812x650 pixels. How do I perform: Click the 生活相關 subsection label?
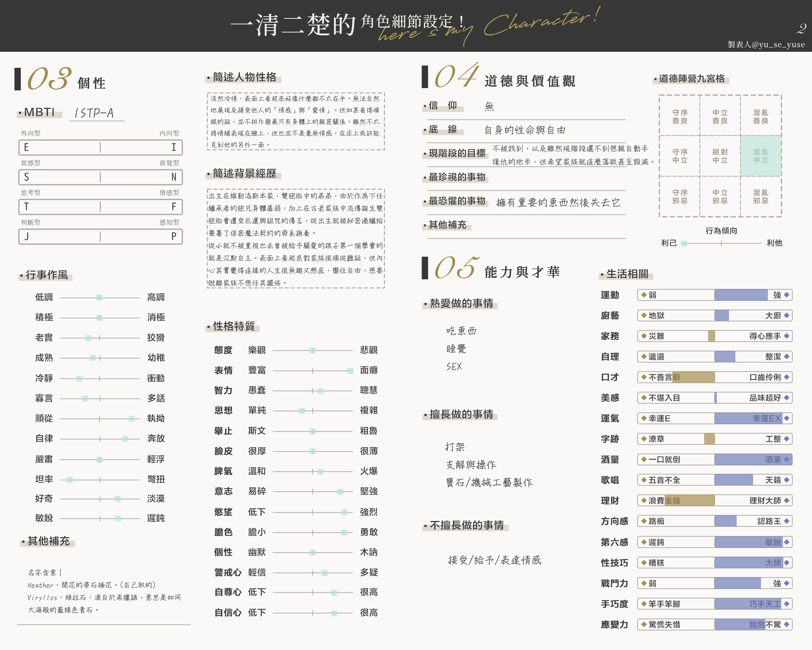click(x=625, y=274)
